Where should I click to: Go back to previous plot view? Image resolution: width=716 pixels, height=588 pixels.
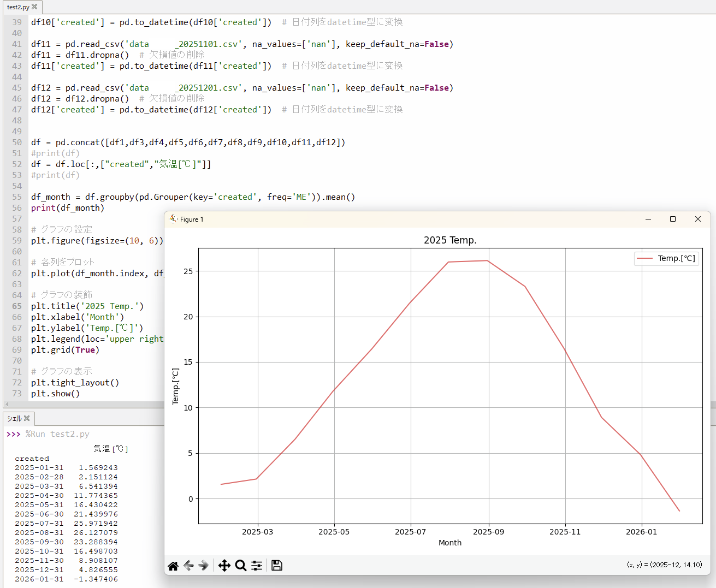(x=188, y=566)
